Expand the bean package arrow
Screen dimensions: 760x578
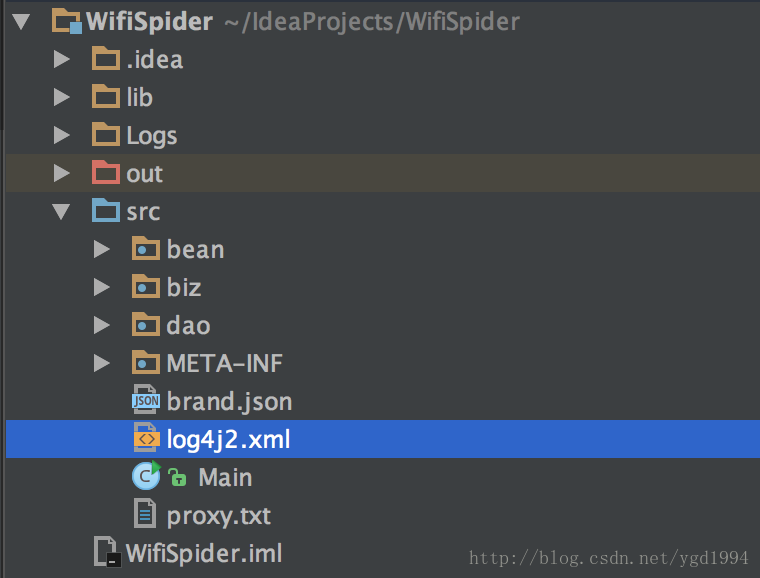tap(101, 249)
